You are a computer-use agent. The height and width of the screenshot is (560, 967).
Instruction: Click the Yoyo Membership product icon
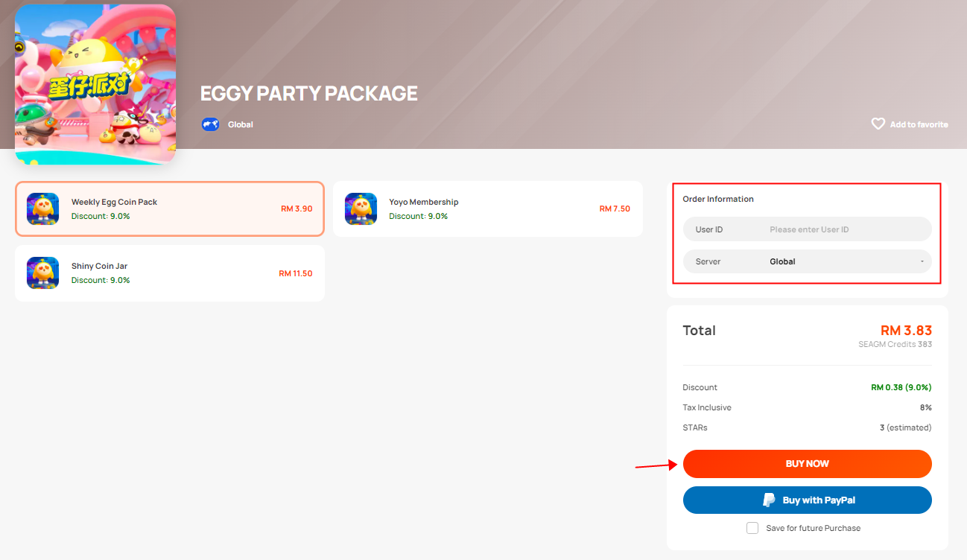click(x=361, y=209)
